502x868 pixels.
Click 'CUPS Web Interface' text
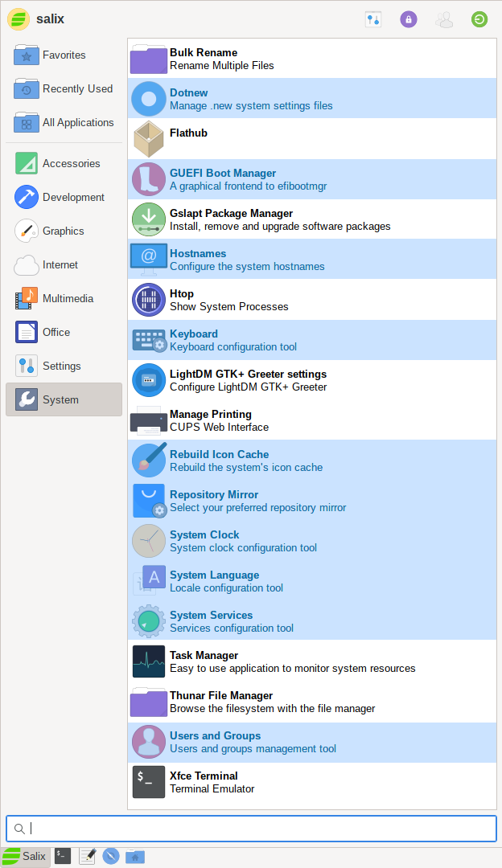point(219,428)
